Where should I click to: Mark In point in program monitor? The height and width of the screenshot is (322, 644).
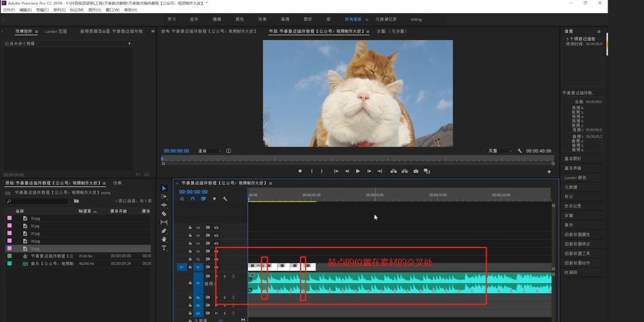pyautogui.click(x=312, y=171)
